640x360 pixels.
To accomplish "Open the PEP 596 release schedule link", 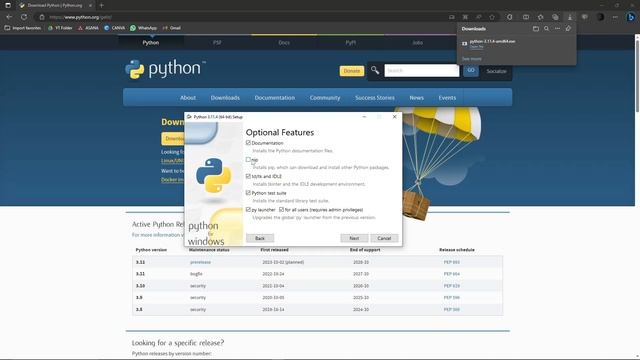I will click(451, 298).
